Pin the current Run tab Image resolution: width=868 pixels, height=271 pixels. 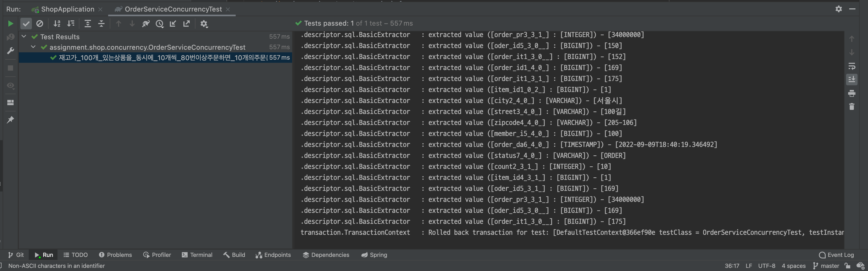pyautogui.click(x=10, y=120)
